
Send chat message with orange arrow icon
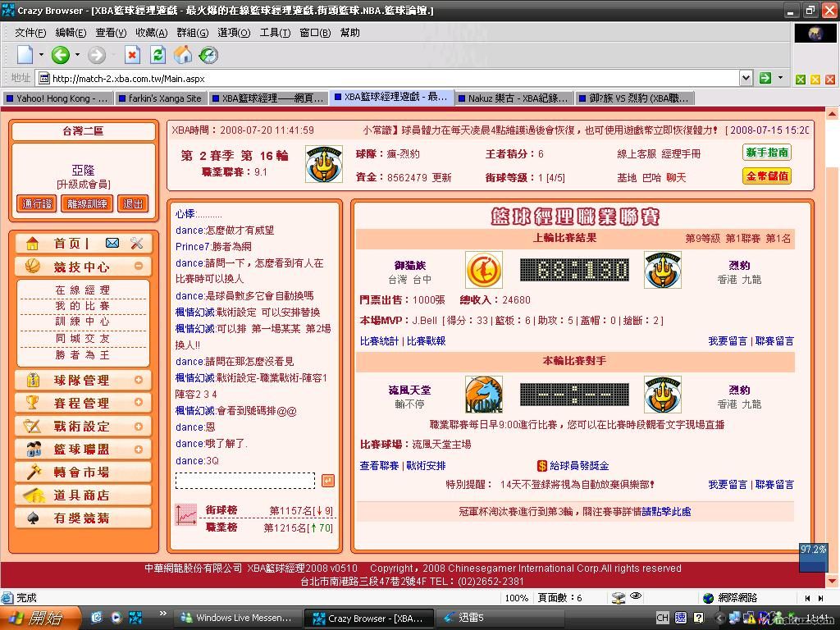tap(328, 481)
